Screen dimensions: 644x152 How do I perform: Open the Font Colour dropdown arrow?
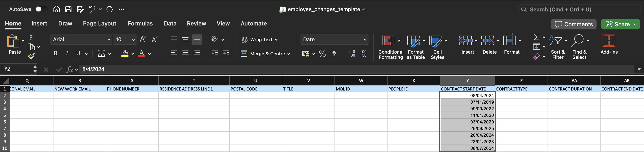[149, 54]
